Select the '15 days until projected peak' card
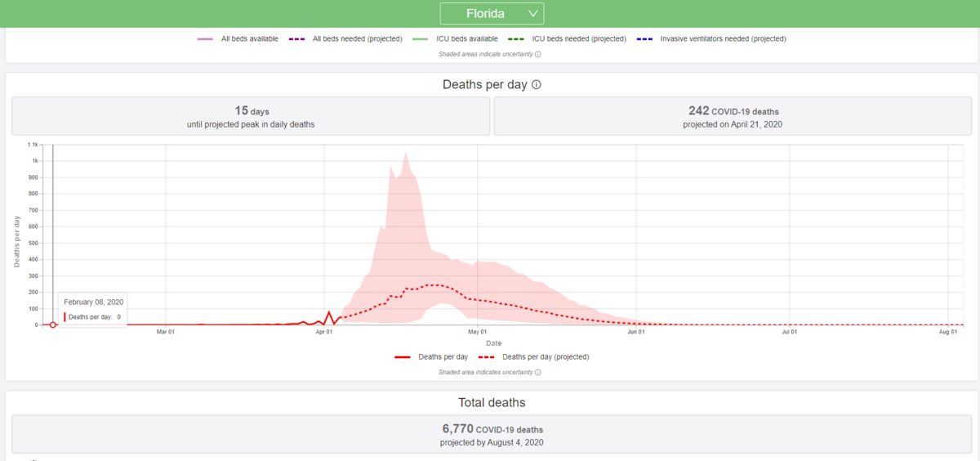Screen dimensions: 980x461 pos(252,116)
